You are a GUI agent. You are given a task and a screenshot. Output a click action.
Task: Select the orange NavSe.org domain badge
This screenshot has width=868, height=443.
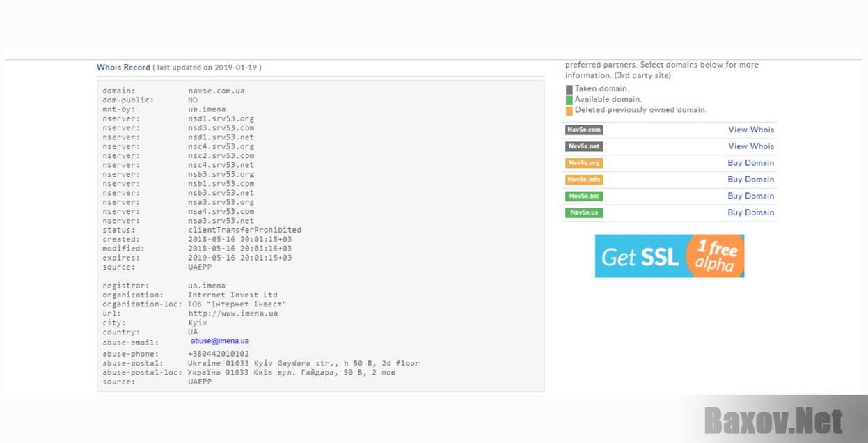coord(584,163)
